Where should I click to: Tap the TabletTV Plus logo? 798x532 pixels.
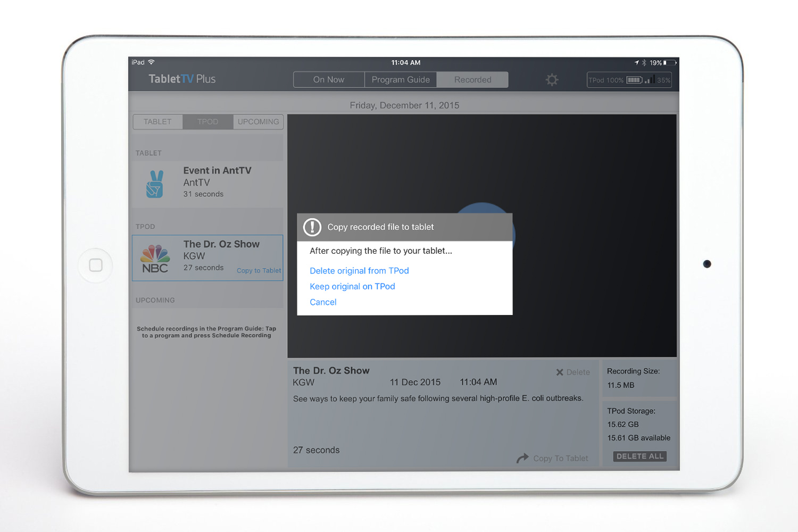(182, 79)
